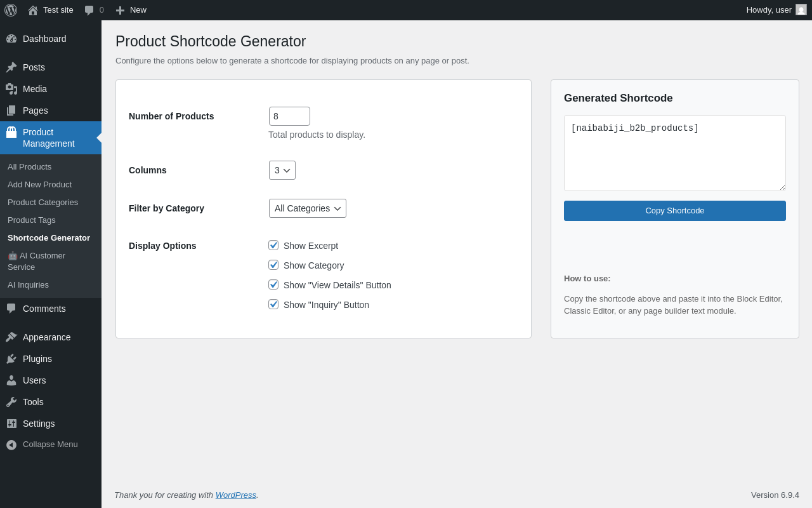Click the Plugins plug icon
The height and width of the screenshot is (508, 812).
[11, 359]
